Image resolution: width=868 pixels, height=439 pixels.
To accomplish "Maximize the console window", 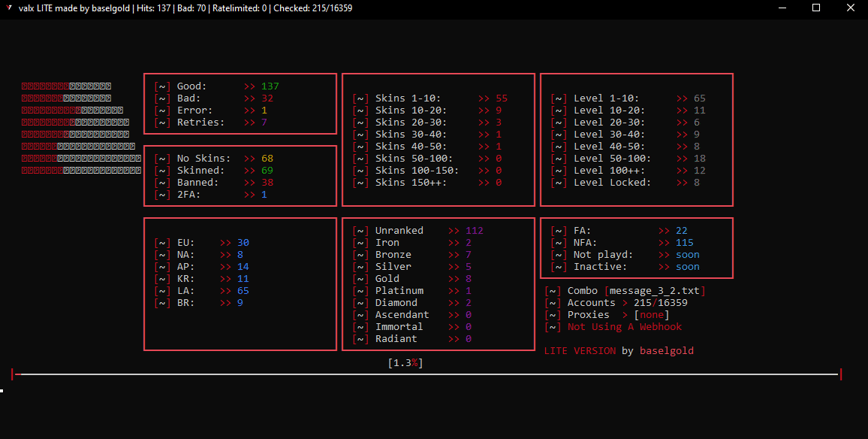I will [816, 8].
